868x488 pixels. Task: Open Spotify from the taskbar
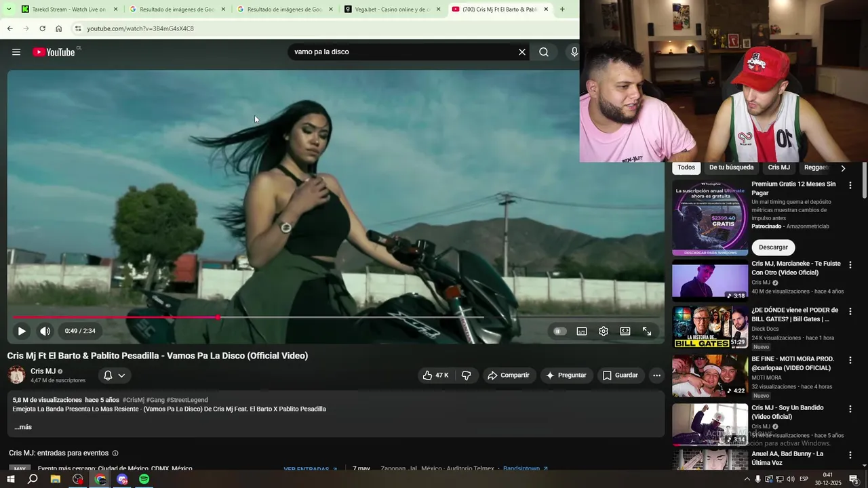pyautogui.click(x=144, y=479)
